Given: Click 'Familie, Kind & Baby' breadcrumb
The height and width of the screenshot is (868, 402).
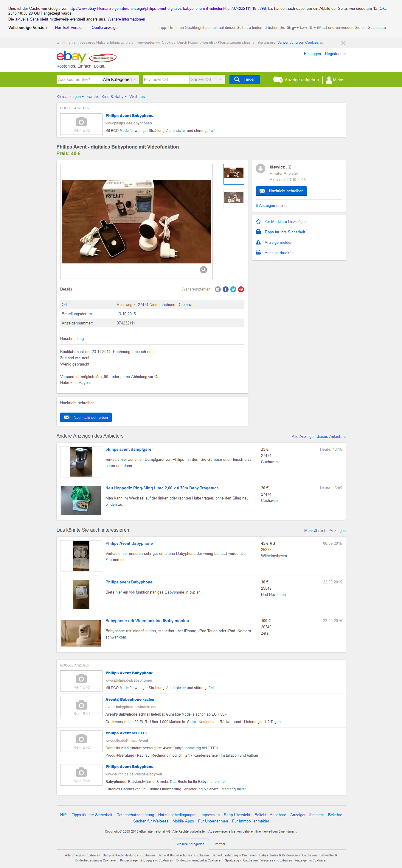Looking at the screenshot, I should coord(105,97).
